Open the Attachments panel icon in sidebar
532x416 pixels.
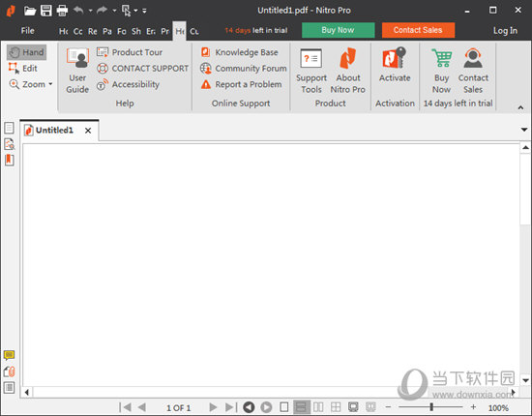pyautogui.click(x=9, y=371)
